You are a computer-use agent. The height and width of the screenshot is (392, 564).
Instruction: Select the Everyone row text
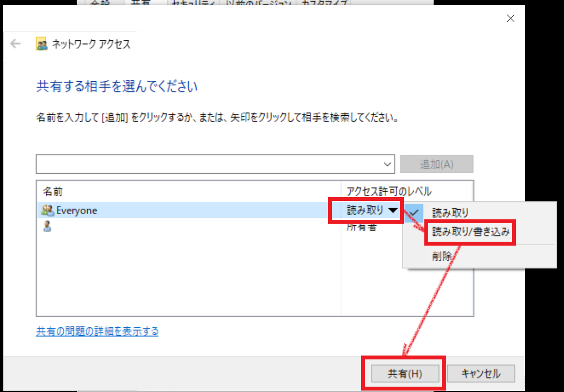point(76,210)
